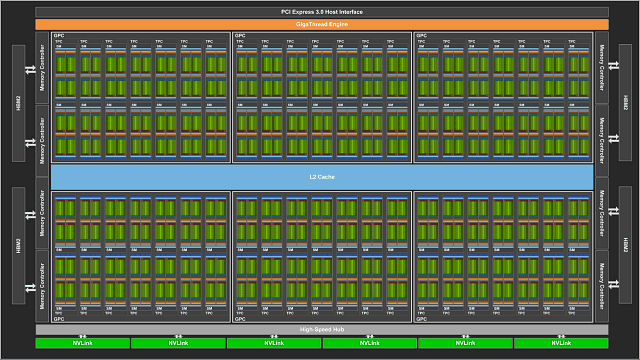Click third right-side Memory Controller from top

coord(602,213)
